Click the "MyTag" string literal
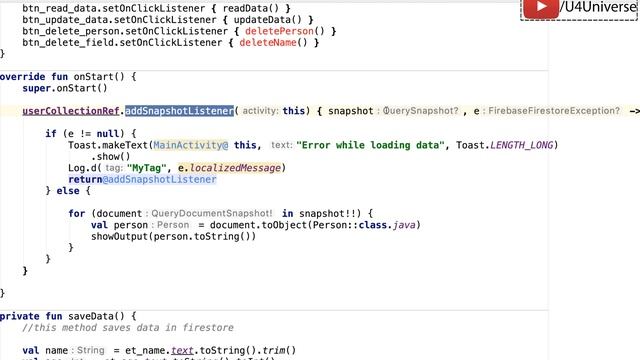Viewport: 640px width, 360px height. (147, 168)
